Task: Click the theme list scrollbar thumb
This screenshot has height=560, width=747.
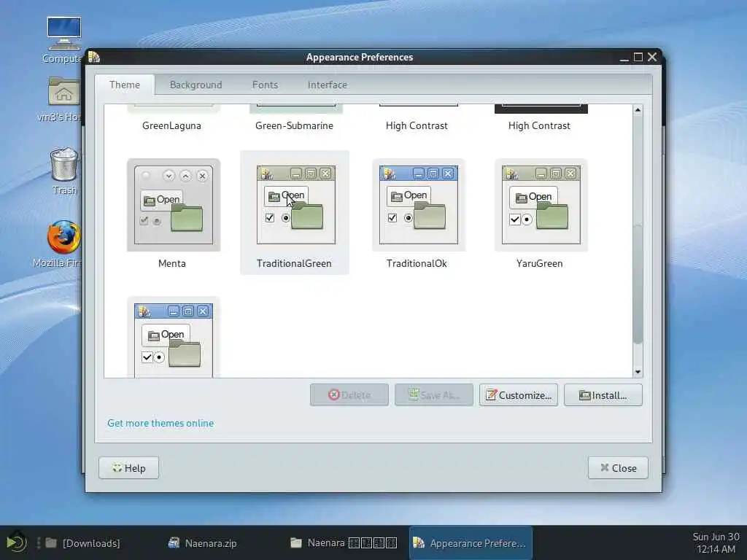Action: click(x=638, y=284)
